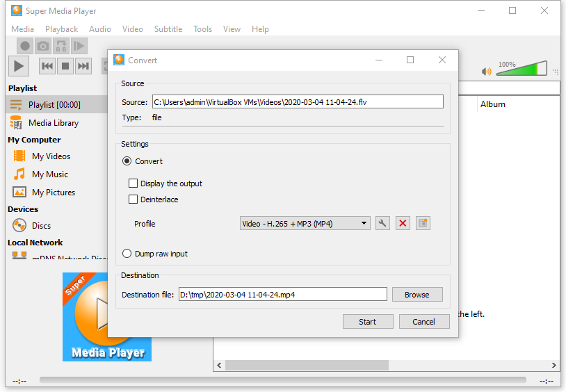Click the frame-by-frame button
This screenshot has height=392, width=566.
(x=79, y=46)
